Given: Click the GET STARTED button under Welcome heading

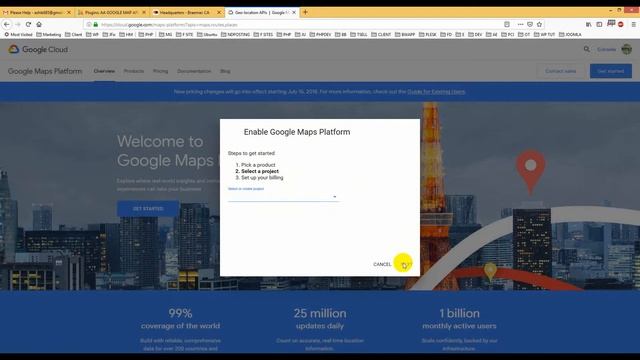Looking at the screenshot, I should (x=148, y=209).
